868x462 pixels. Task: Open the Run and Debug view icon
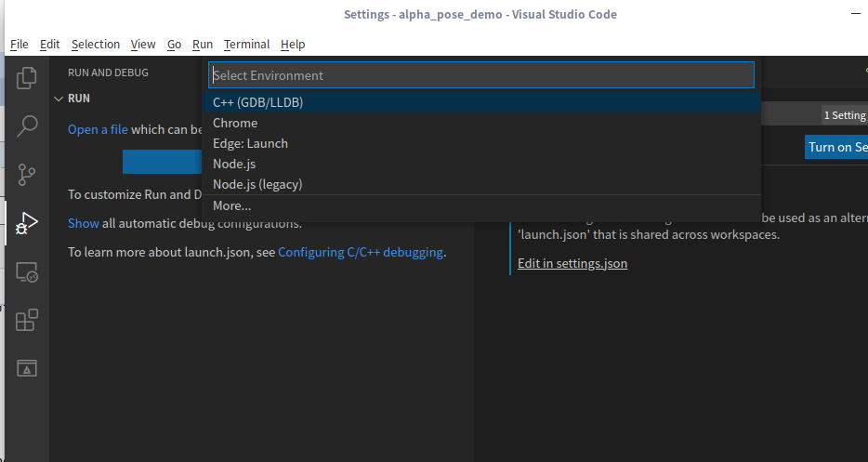coord(27,223)
